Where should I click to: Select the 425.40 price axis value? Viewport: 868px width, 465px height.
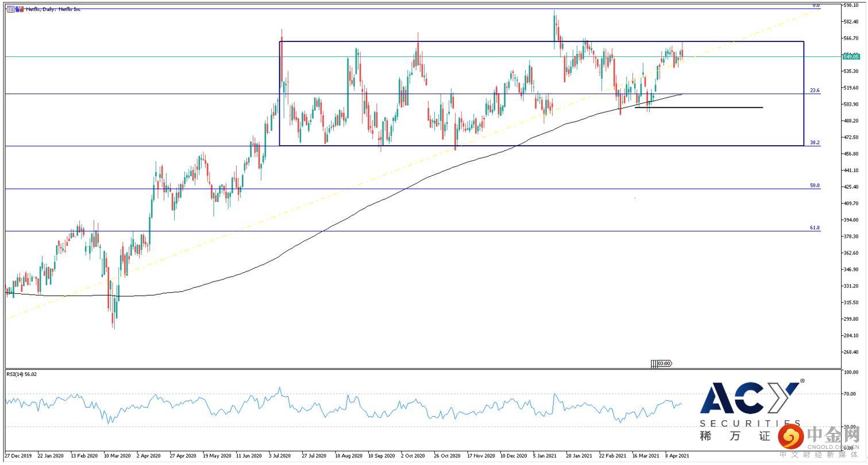851,187
